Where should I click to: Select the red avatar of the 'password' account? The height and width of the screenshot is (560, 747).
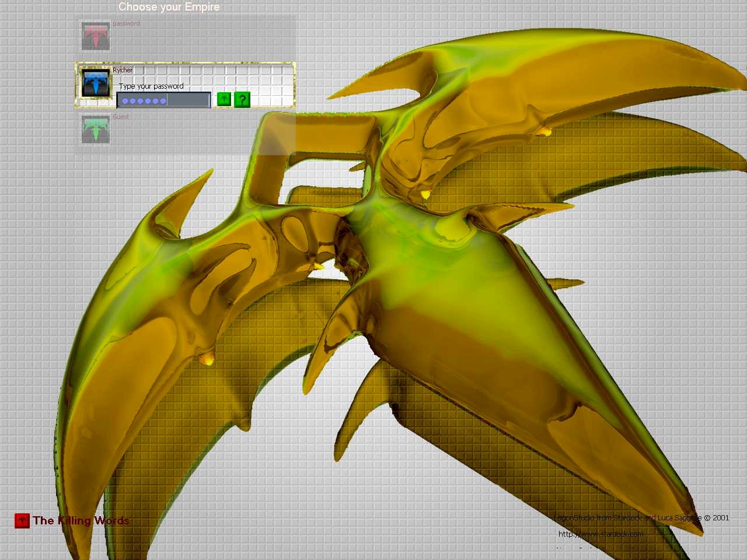click(x=95, y=36)
